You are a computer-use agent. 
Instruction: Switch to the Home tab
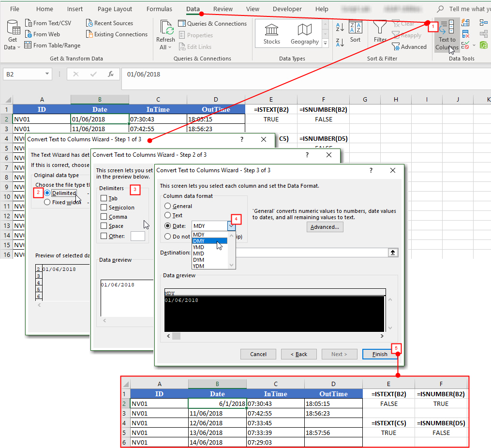pos(45,9)
